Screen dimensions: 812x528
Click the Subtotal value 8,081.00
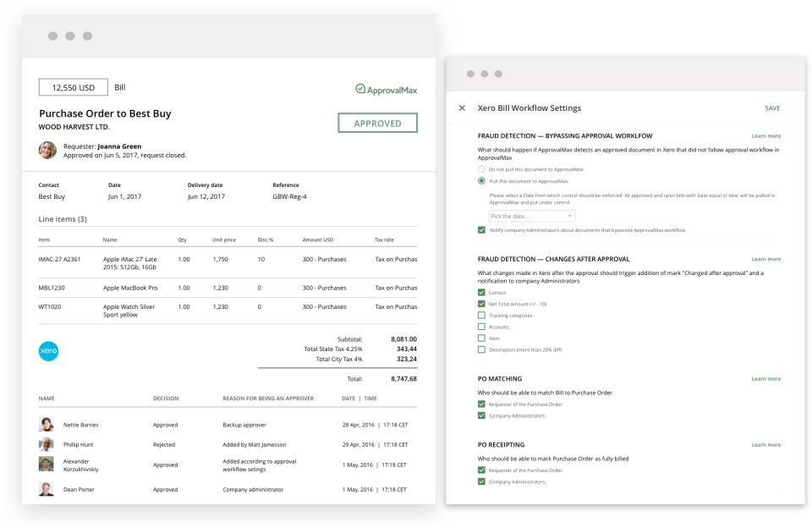pyautogui.click(x=403, y=338)
